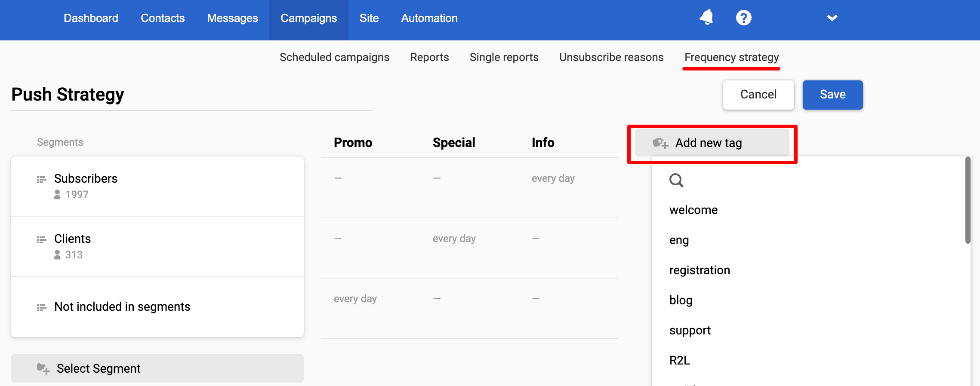Edit Clients Special frequency every day

coord(454,239)
